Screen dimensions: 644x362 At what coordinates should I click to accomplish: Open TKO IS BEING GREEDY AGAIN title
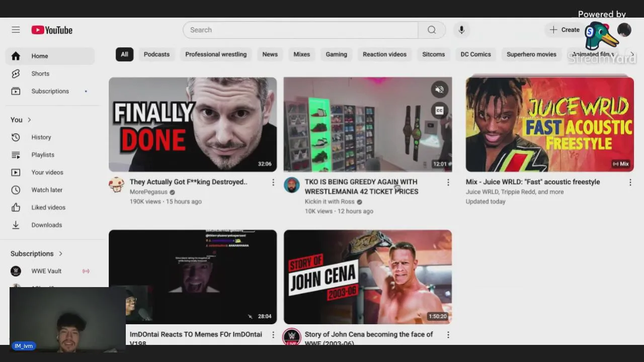[361, 187]
